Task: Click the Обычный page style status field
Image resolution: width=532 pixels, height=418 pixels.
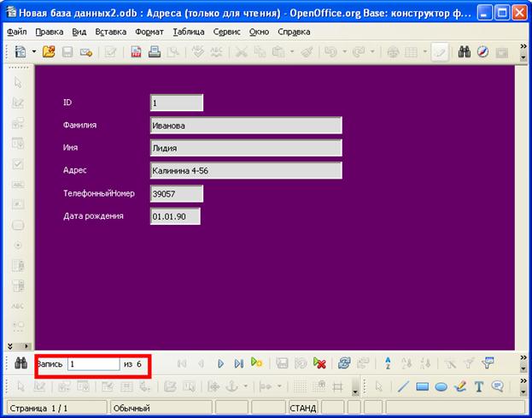Action: tap(161, 408)
